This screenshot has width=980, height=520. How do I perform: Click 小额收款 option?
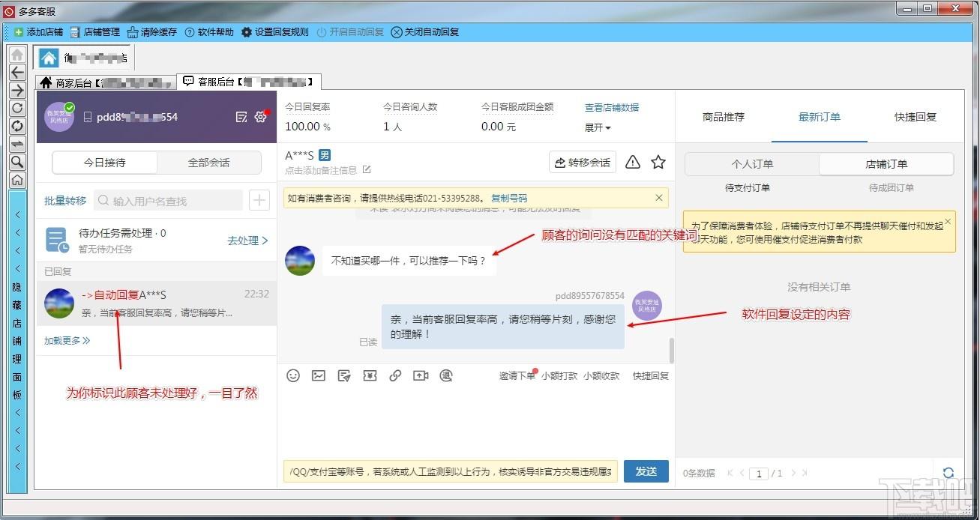click(601, 375)
